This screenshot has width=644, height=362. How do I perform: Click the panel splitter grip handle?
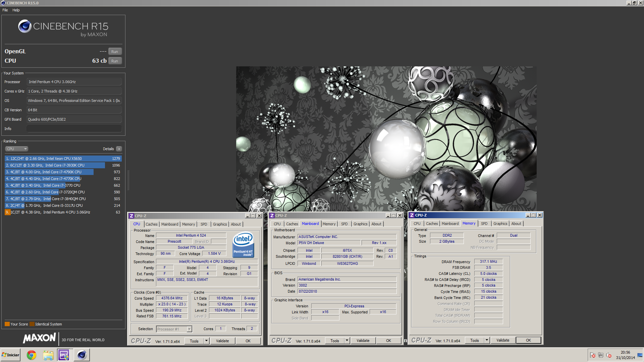point(128,180)
